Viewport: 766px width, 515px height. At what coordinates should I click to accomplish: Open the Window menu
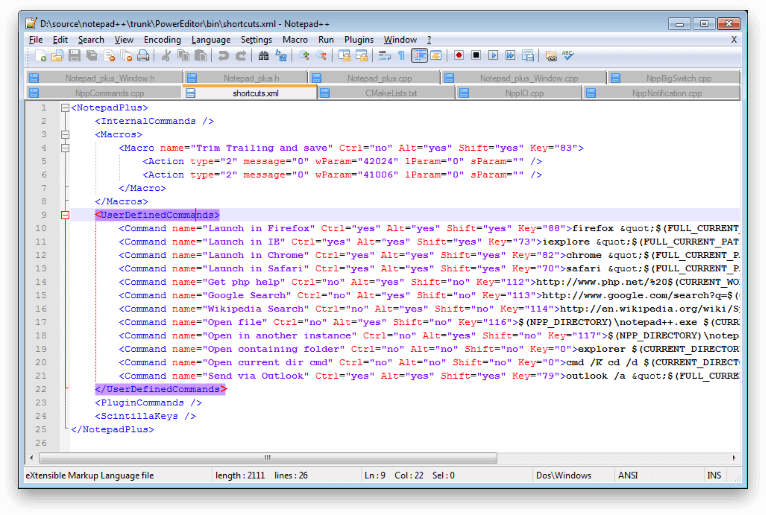(x=400, y=40)
